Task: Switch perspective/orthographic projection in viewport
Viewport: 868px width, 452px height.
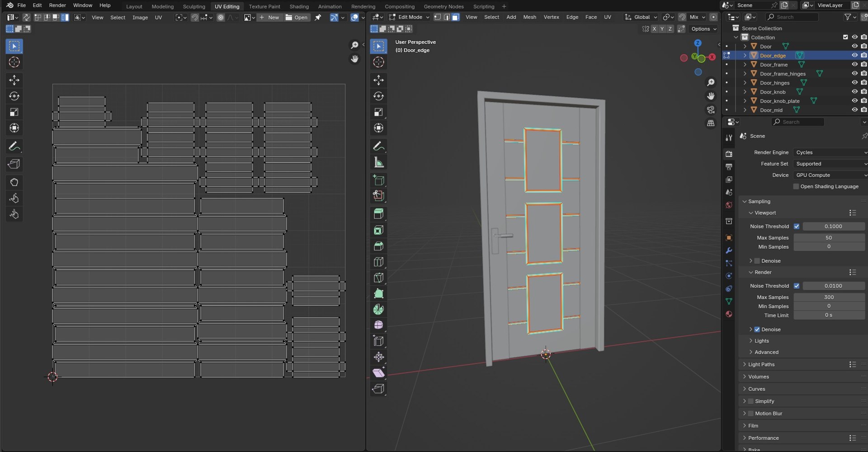Action: point(711,123)
